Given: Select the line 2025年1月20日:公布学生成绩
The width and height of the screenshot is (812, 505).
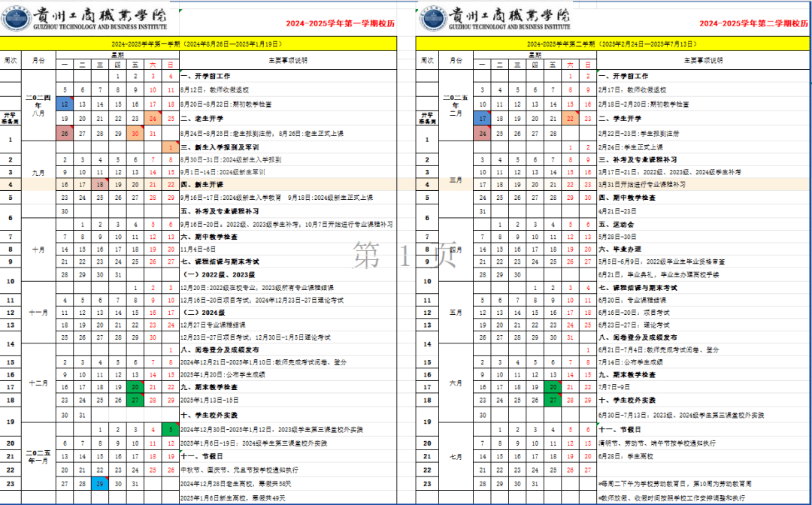Looking at the screenshot, I should click(223, 374).
